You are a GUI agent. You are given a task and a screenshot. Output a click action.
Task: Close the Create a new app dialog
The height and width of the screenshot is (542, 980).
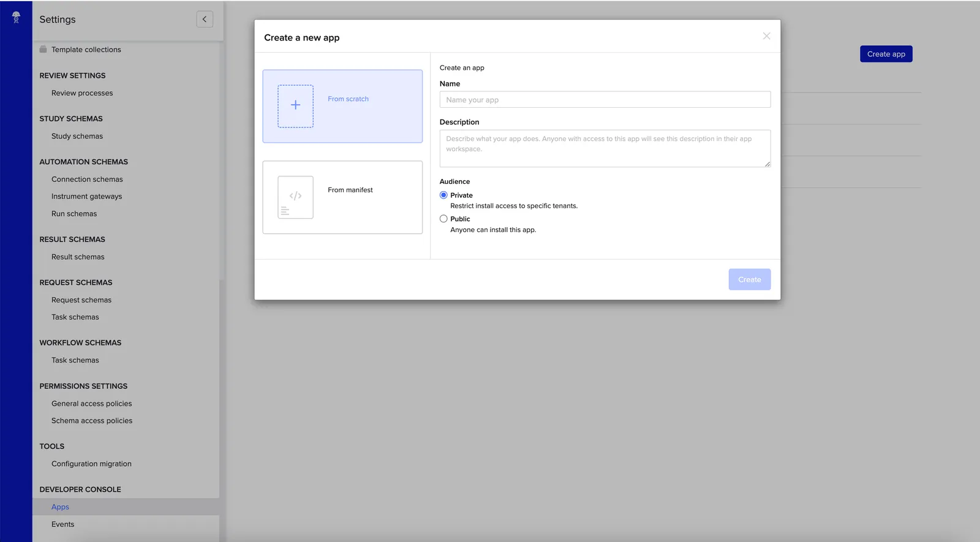coord(766,36)
